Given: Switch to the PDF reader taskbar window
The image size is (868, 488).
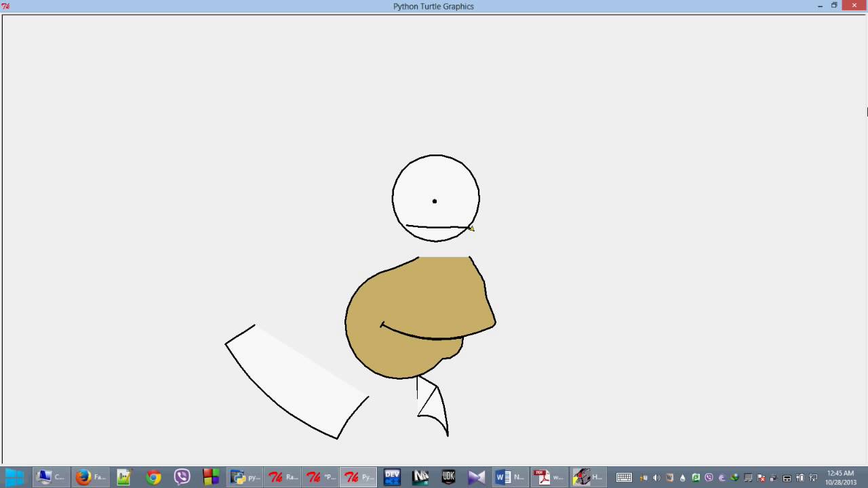Looking at the screenshot, I should click(549, 477).
